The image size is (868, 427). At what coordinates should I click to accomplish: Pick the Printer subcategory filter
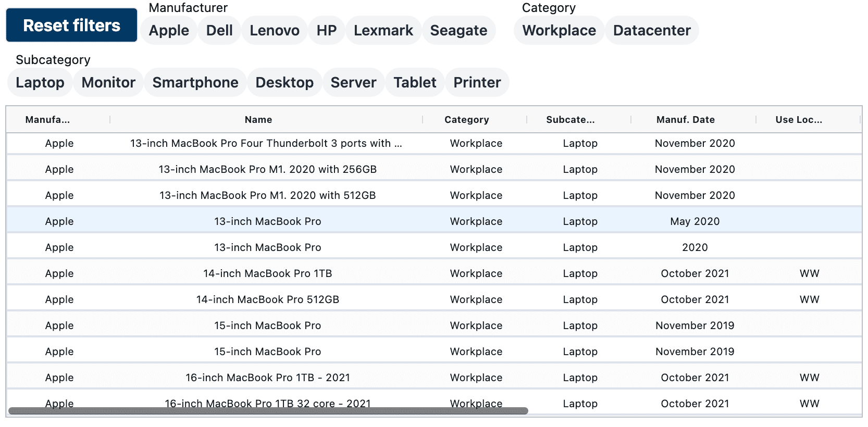[477, 82]
